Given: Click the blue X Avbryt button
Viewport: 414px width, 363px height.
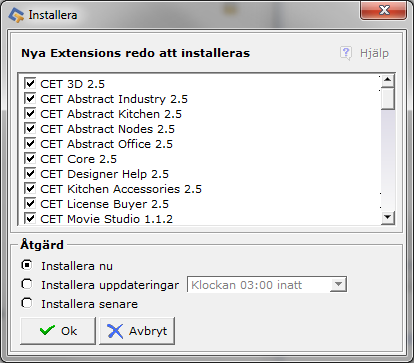Looking at the screenshot, I should pyautogui.click(x=137, y=331).
